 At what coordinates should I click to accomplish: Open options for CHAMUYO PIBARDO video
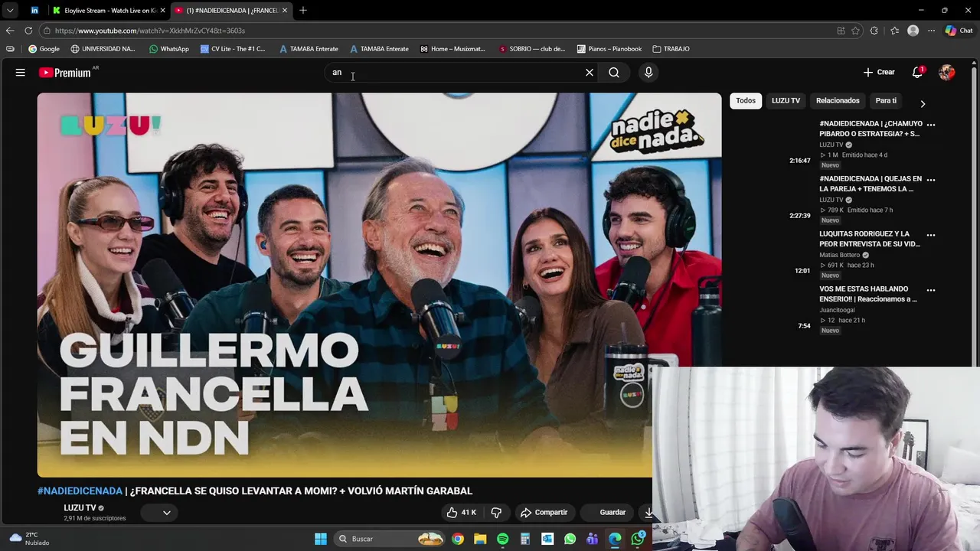pos(931,124)
